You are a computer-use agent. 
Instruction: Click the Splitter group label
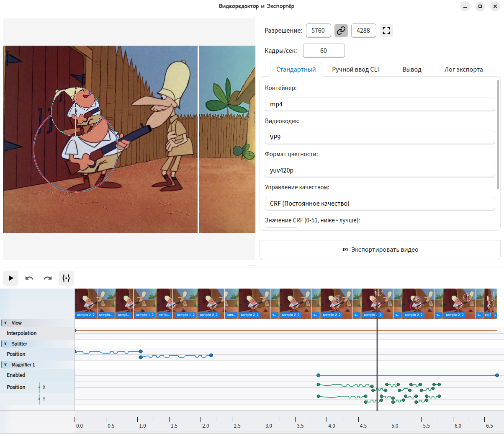click(19, 344)
